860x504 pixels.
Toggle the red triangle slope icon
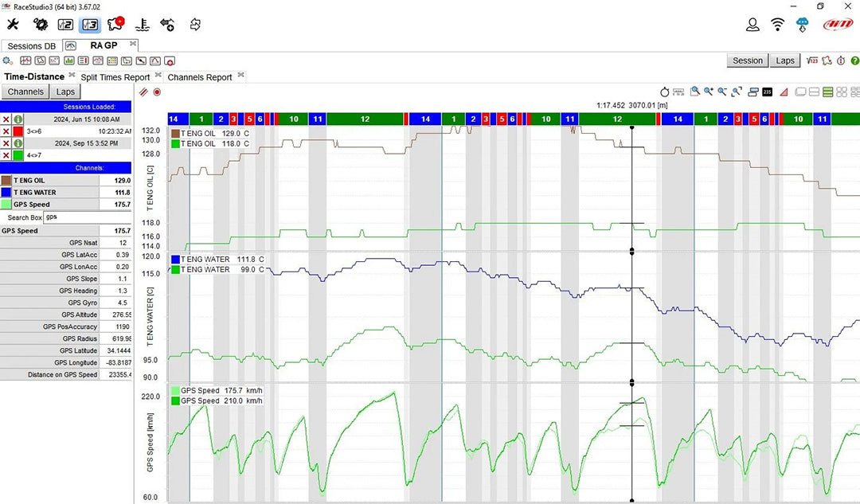(x=784, y=92)
